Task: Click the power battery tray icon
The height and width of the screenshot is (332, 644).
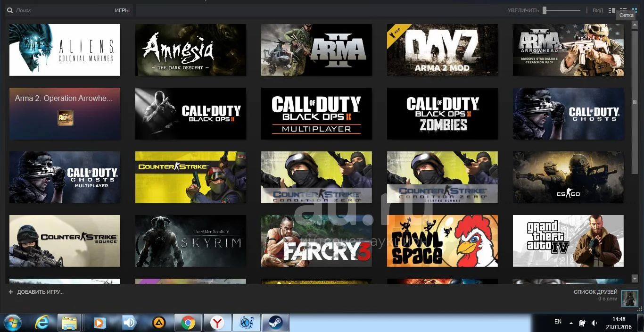Action: 583,323
